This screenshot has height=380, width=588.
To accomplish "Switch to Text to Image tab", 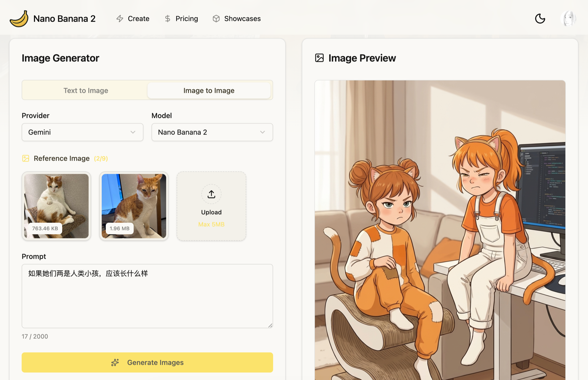I will (x=86, y=91).
